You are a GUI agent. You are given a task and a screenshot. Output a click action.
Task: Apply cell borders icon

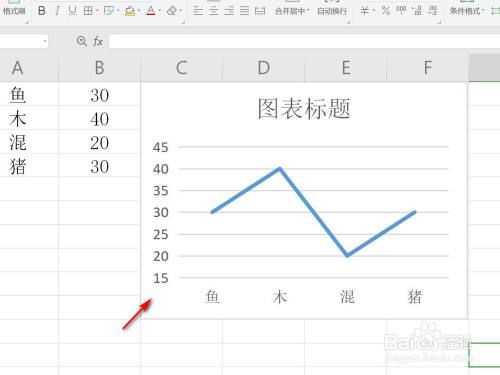pyautogui.click(x=88, y=11)
